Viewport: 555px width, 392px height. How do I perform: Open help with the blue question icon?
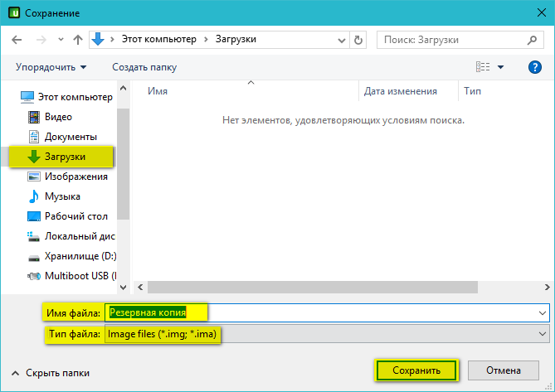coord(535,67)
